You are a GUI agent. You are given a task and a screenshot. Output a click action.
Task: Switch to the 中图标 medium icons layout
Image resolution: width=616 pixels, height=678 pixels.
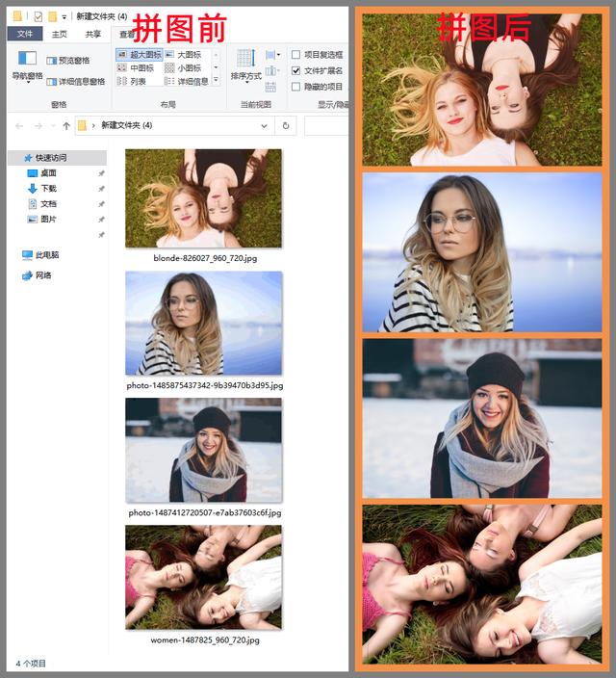pyautogui.click(x=135, y=68)
